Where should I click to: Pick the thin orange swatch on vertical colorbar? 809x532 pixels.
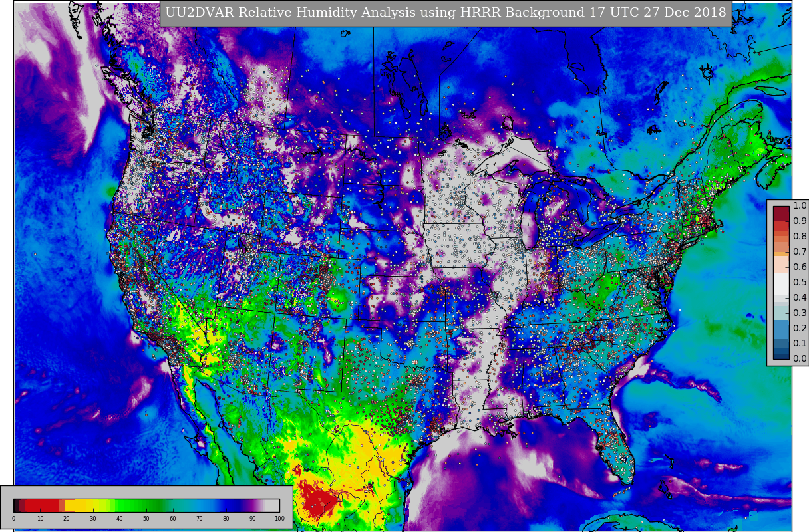(x=781, y=254)
